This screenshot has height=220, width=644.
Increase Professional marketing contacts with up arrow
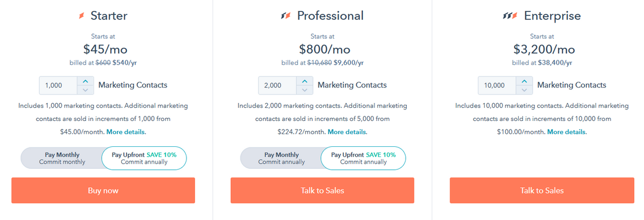pos(304,81)
